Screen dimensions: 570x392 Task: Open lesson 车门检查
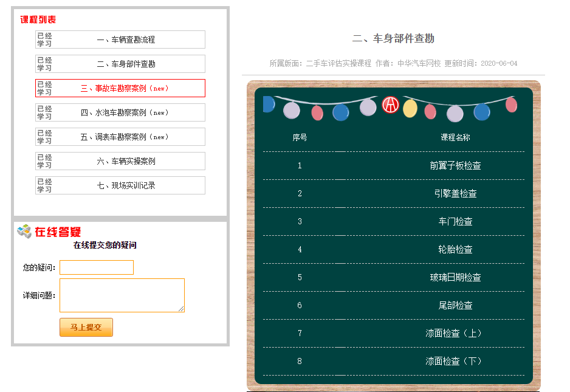coord(455,221)
